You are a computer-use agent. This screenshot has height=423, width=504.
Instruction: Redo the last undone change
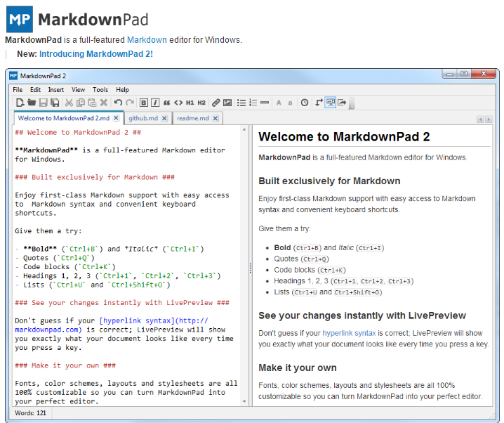130,103
